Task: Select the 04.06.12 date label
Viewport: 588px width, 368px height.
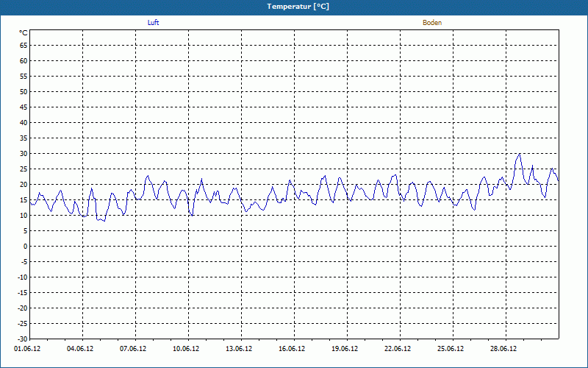Action: [x=80, y=349]
